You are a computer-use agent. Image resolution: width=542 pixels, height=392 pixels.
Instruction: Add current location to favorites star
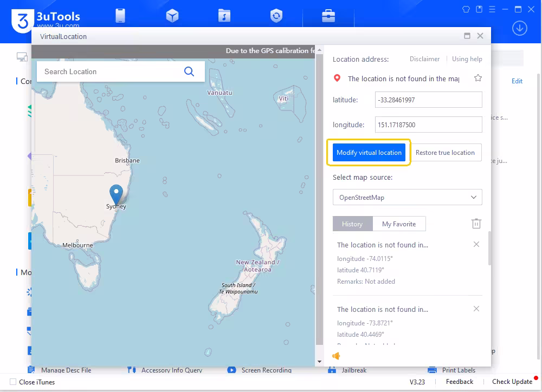478,78
